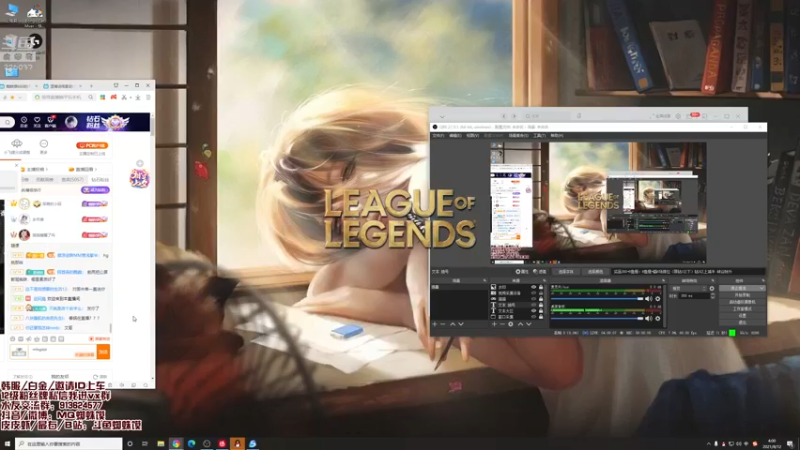This screenshot has width=800, height=450.
Task: Add a new source in OBS sources panel
Action: [x=494, y=324]
